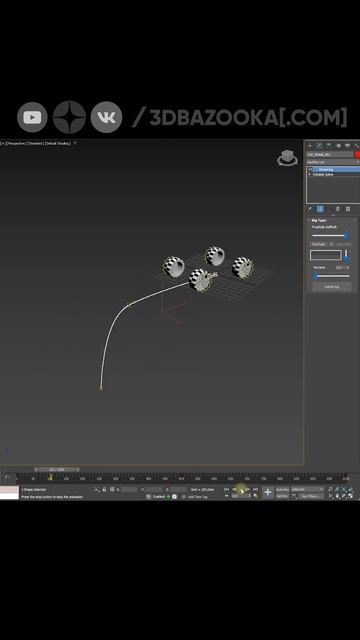
Task: Click Maximize Viewport Toggle icon
Action: (351, 496)
